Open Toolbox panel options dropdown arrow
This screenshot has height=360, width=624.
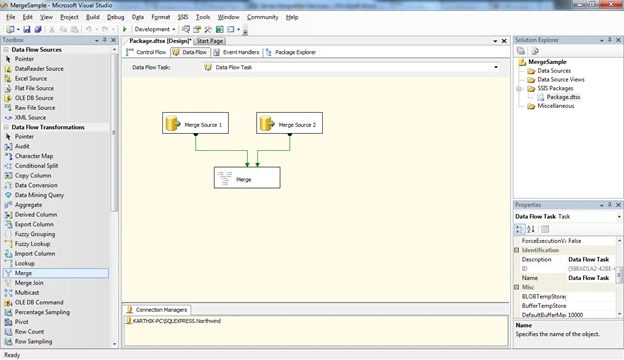(x=96, y=40)
